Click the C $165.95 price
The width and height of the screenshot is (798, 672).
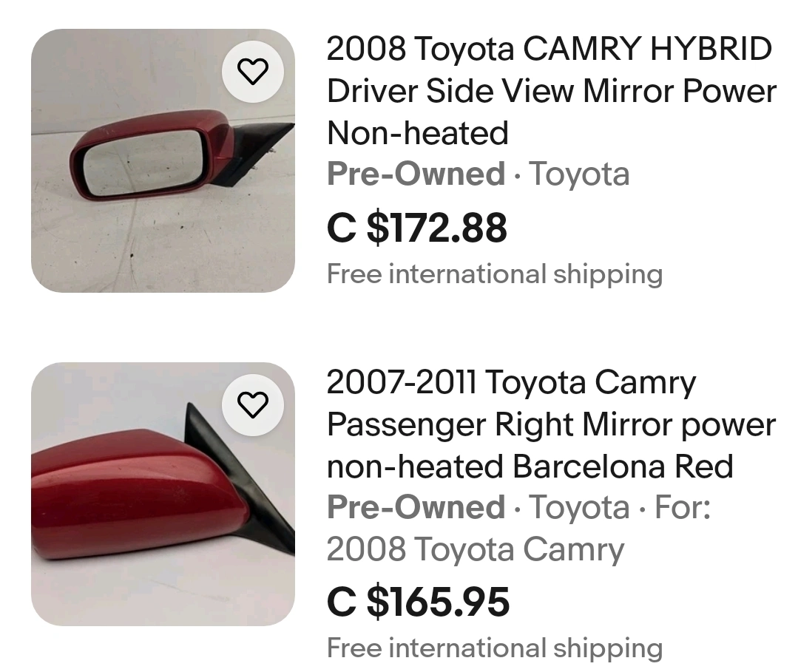[x=419, y=601]
